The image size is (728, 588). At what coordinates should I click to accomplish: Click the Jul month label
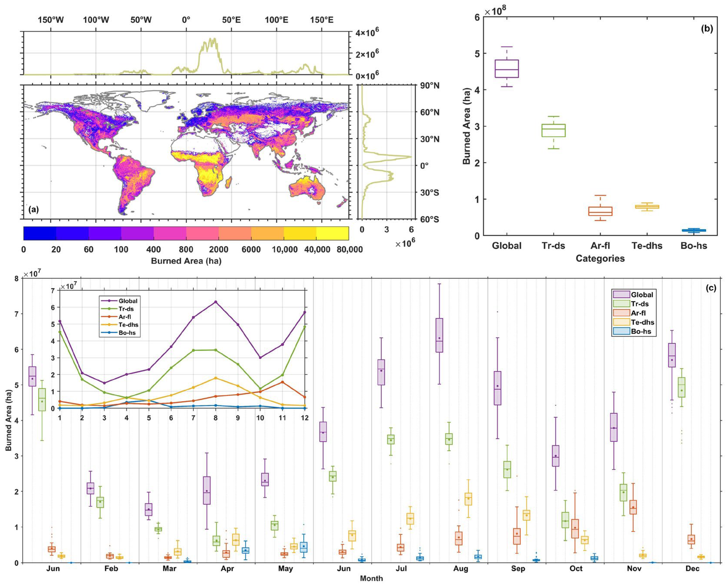[401, 569]
